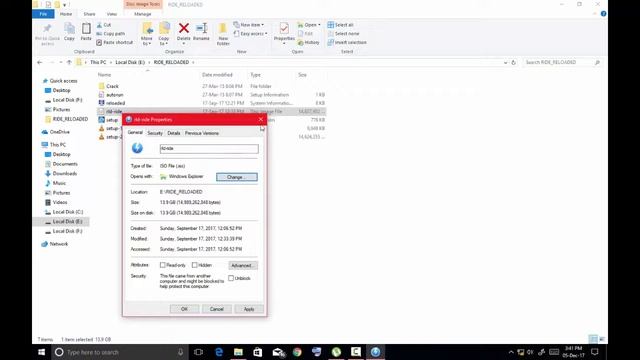This screenshot has width=640, height=360.
Task: Check the Unblock security checkbox
Action: tap(231, 278)
